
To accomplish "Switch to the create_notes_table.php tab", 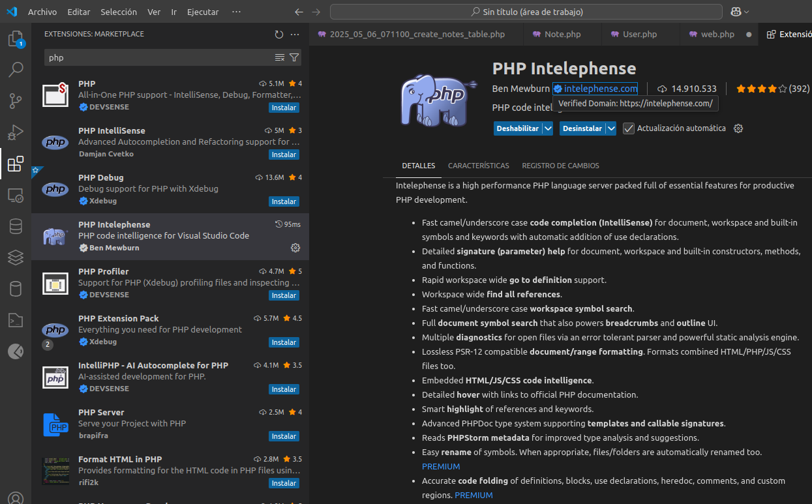I will tap(416, 34).
